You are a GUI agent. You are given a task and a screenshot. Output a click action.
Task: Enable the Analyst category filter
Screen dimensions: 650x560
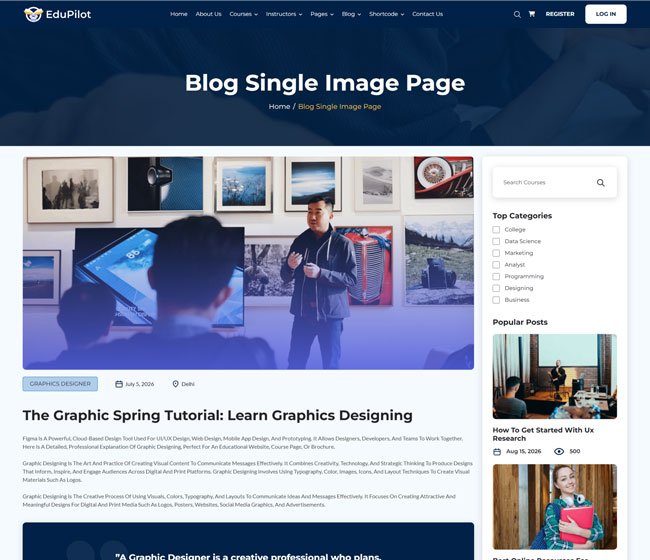click(x=496, y=264)
